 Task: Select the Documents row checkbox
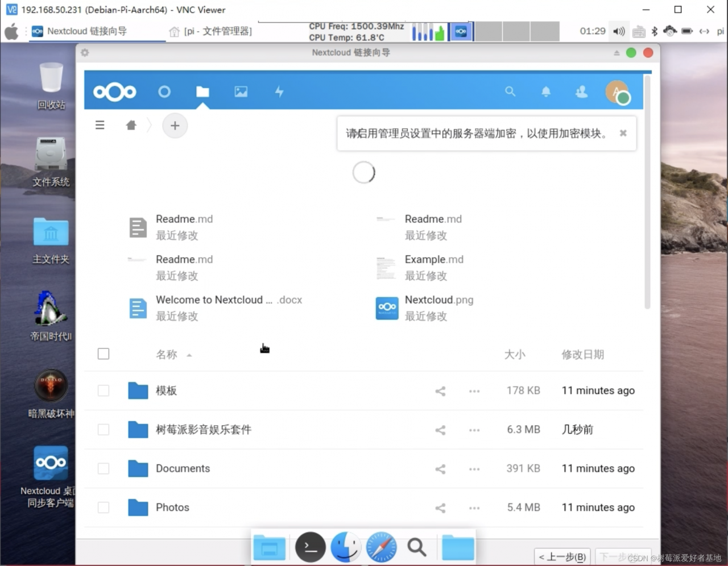103,468
